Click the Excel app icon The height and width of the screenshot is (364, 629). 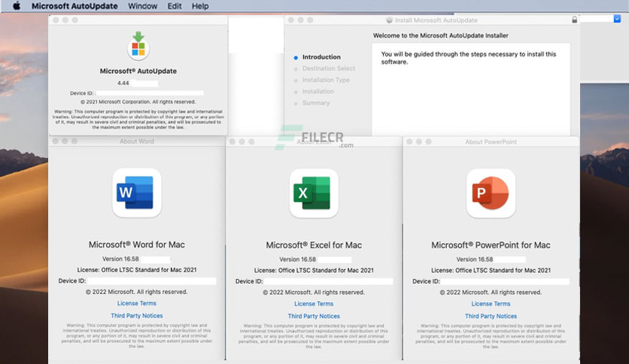(x=314, y=193)
